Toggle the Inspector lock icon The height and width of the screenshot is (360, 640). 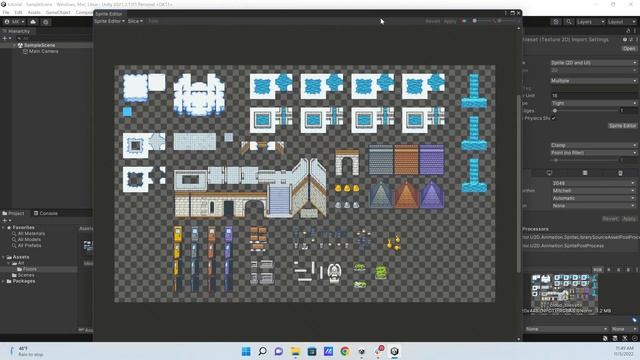pyautogui.click(x=628, y=31)
